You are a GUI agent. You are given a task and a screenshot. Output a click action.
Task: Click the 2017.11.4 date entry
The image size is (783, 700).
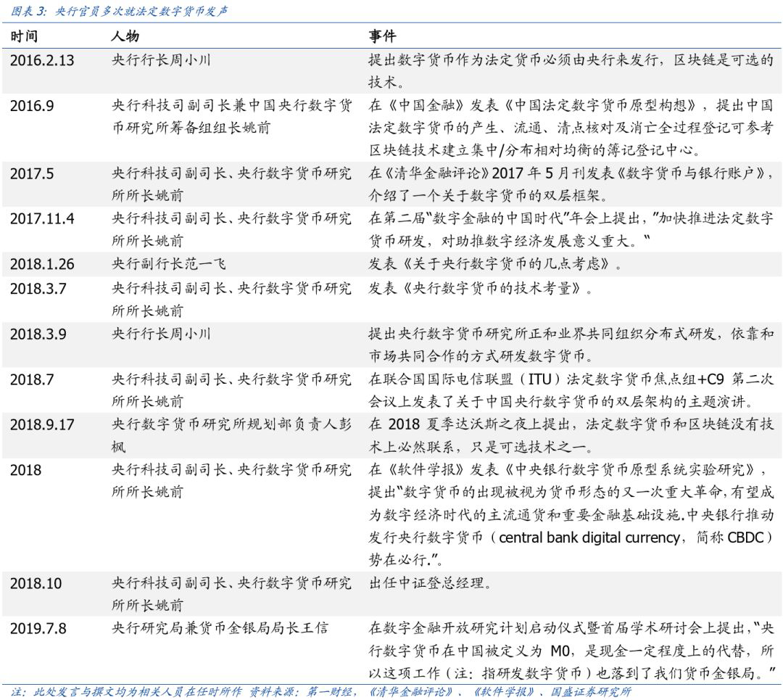click(x=42, y=219)
